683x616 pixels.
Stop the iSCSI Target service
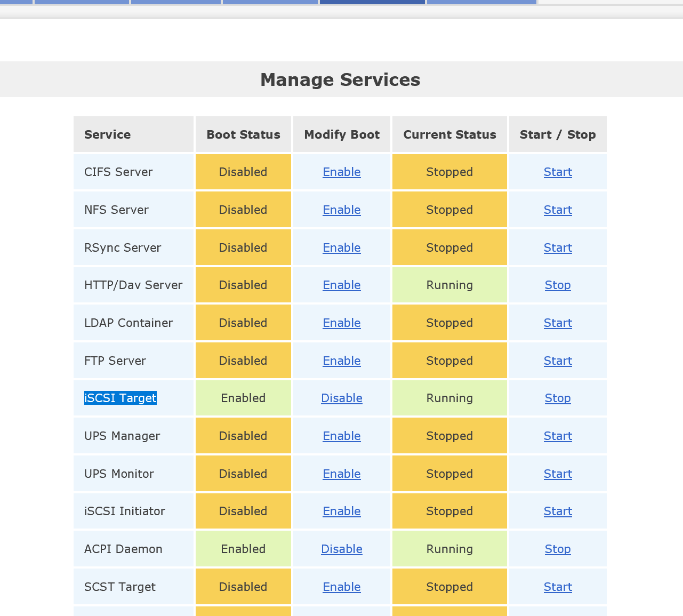(x=558, y=398)
